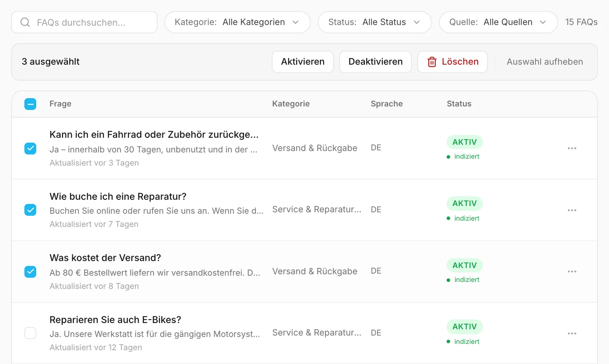Open the Quelle filter dropdown
Image resolution: width=609 pixels, height=364 pixels.
click(498, 22)
